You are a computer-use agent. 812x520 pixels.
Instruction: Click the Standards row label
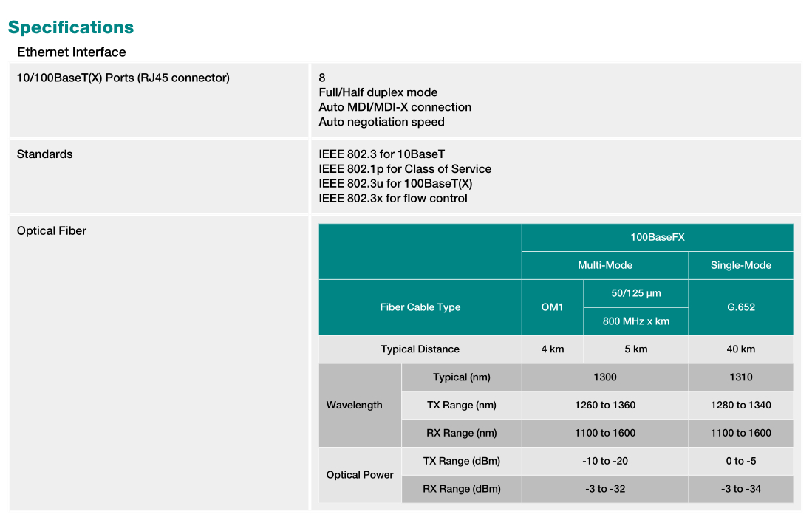coord(45,154)
